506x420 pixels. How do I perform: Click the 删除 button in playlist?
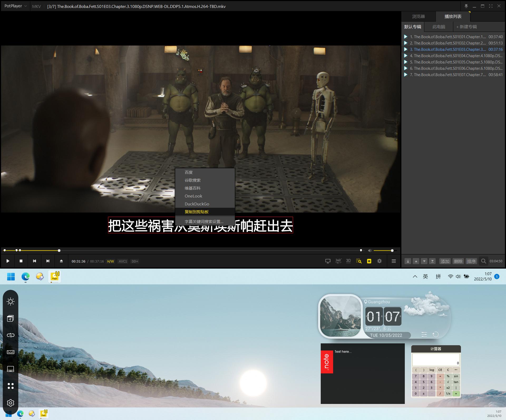(x=458, y=261)
